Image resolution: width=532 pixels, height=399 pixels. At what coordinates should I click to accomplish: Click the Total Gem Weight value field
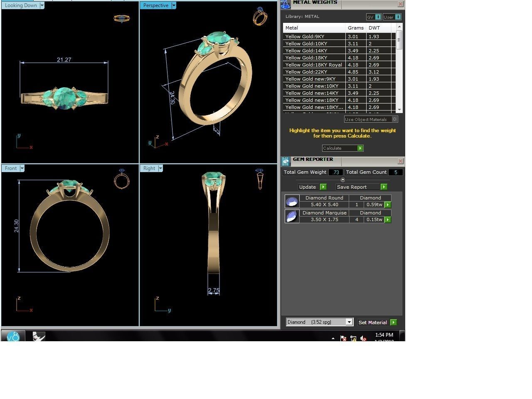click(x=336, y=172)
